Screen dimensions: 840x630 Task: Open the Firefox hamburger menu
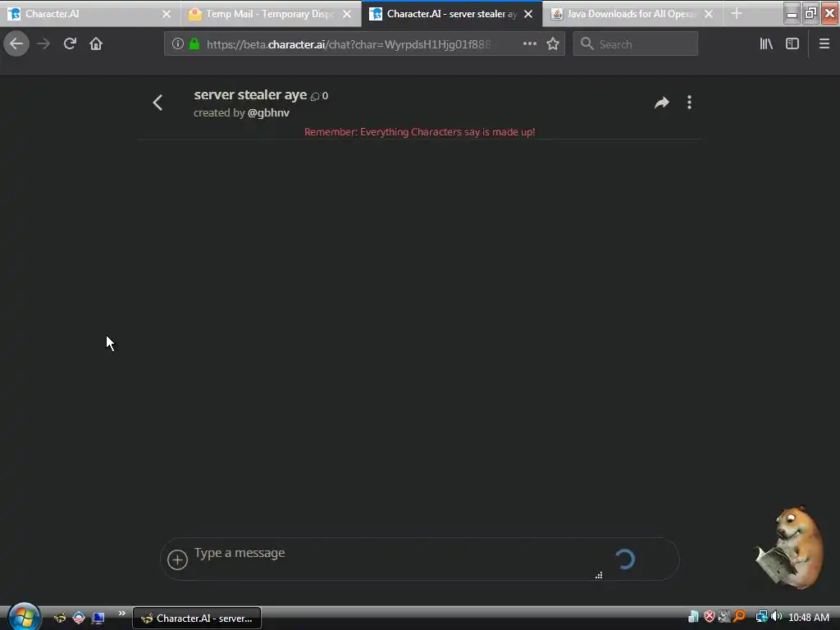tap(824, 44)
